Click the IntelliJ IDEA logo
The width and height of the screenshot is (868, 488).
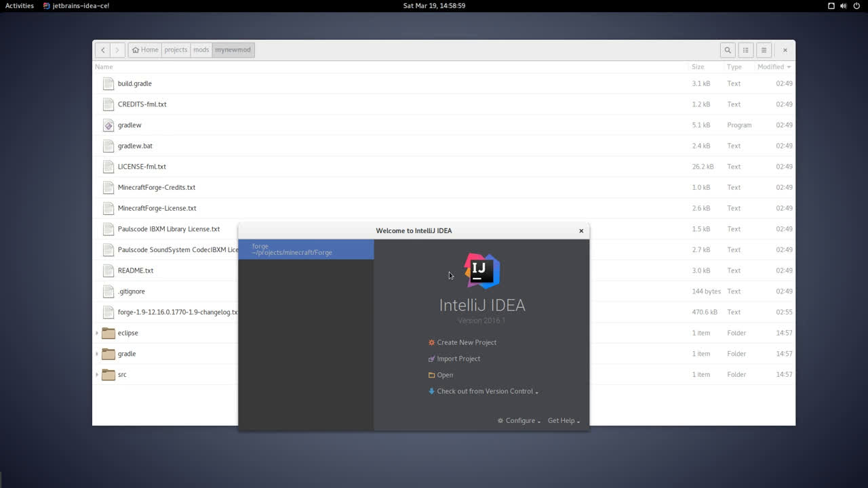pos(482,271)
